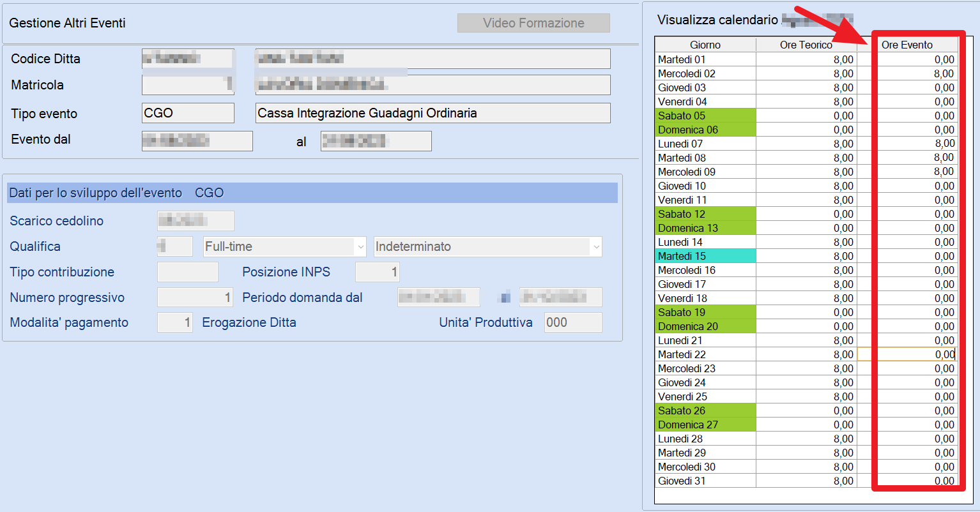Click Ore Evento cell for Martedi 08

click(907, 158)
